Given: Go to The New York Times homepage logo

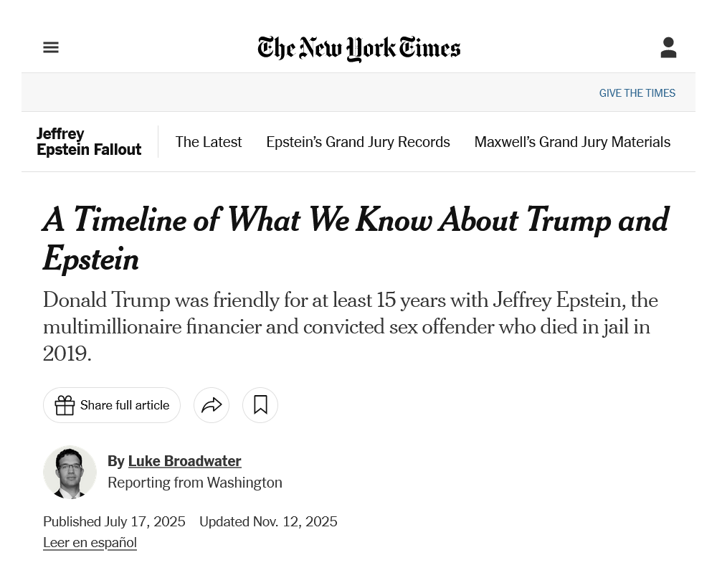Looking at the screenshot, I should point(358,48).
